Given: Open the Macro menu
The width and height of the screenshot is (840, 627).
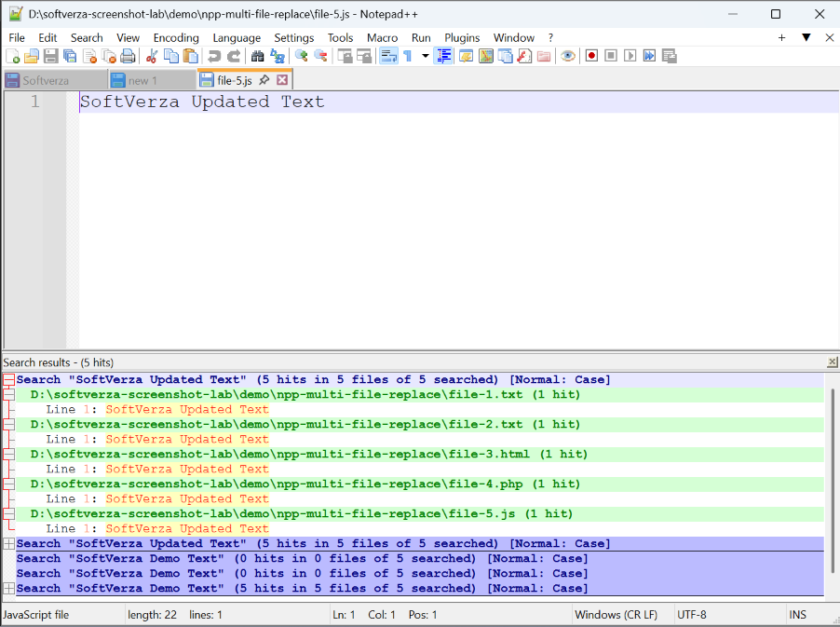Looking at the screenshot, I should 382,38.
